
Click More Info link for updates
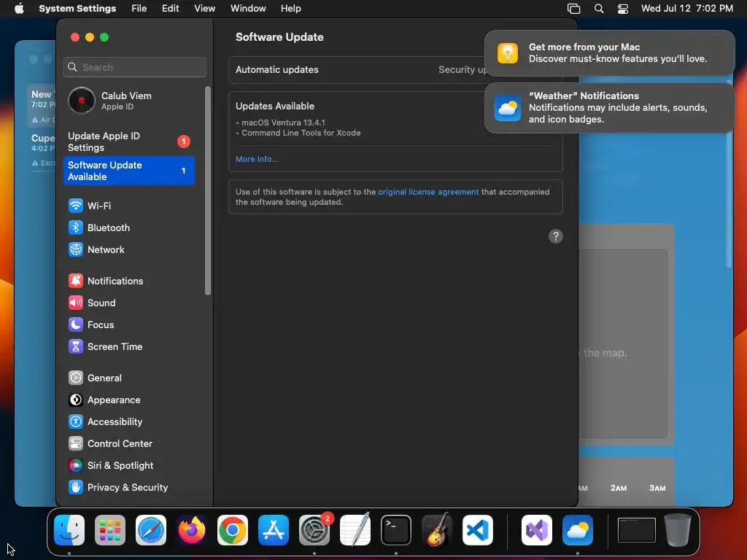256,159
